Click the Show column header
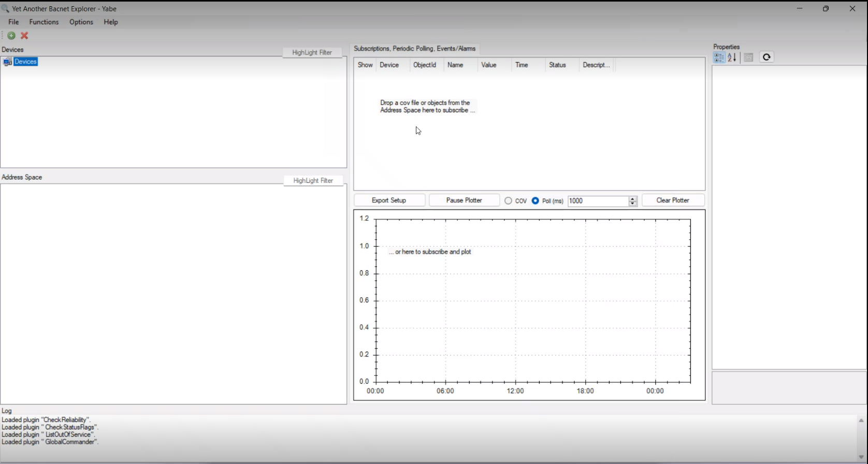868x464 pixels. pyautogui.click(x=365, y=65)
